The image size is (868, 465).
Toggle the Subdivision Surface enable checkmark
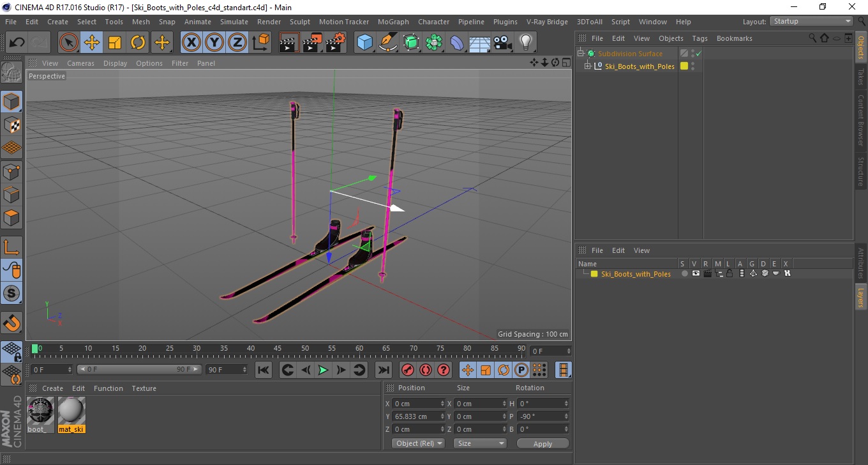[x=699, y=54]
